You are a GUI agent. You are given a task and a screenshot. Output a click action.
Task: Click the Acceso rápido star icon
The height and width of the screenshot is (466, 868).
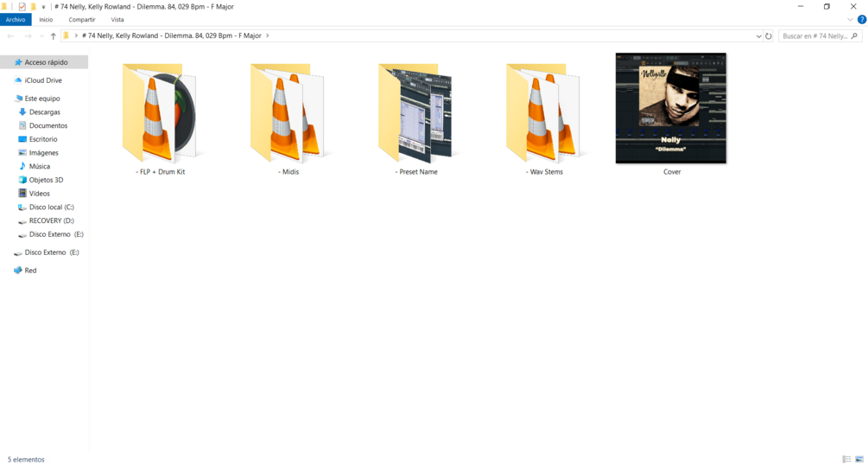[x=18, y=62]
